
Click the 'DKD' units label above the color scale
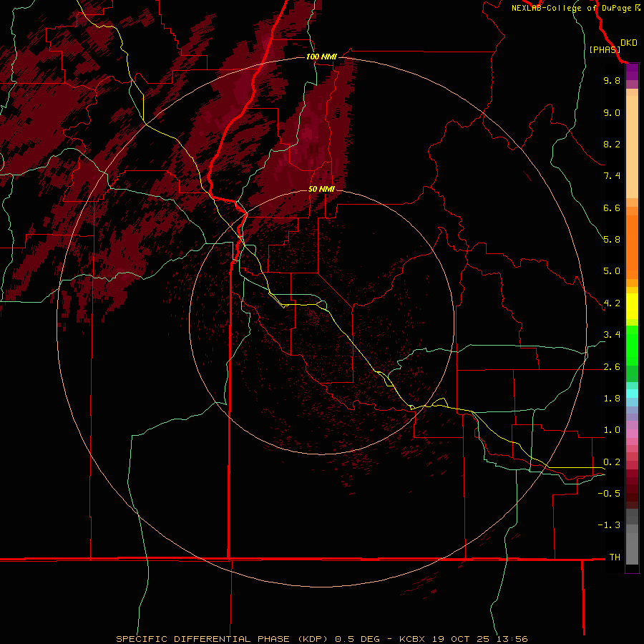tap(629, 43)
